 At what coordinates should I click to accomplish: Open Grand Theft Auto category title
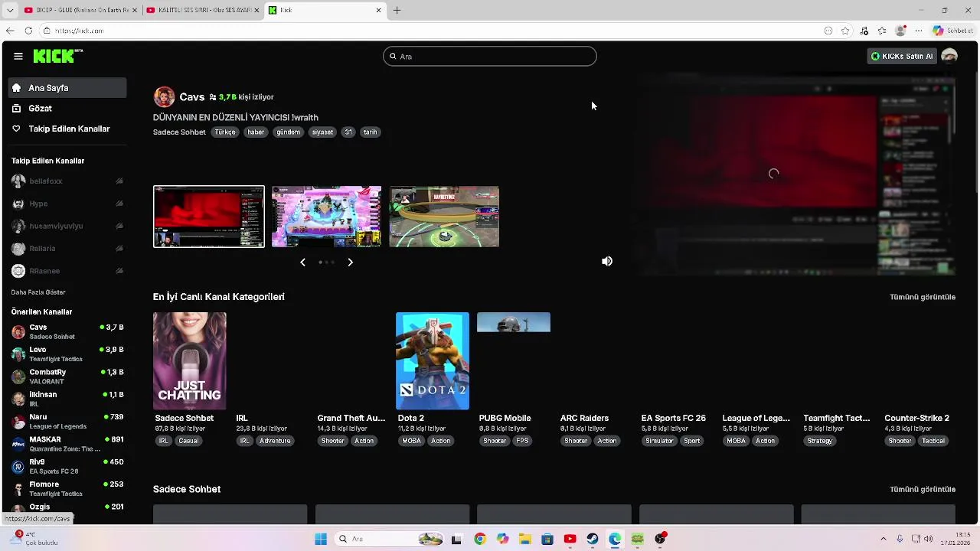point(351,418)
